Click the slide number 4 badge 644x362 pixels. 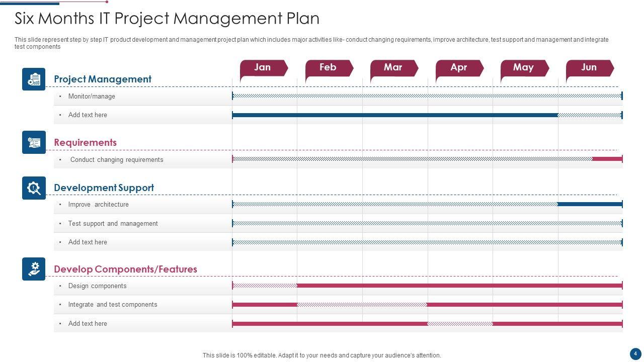pos(635,353)
